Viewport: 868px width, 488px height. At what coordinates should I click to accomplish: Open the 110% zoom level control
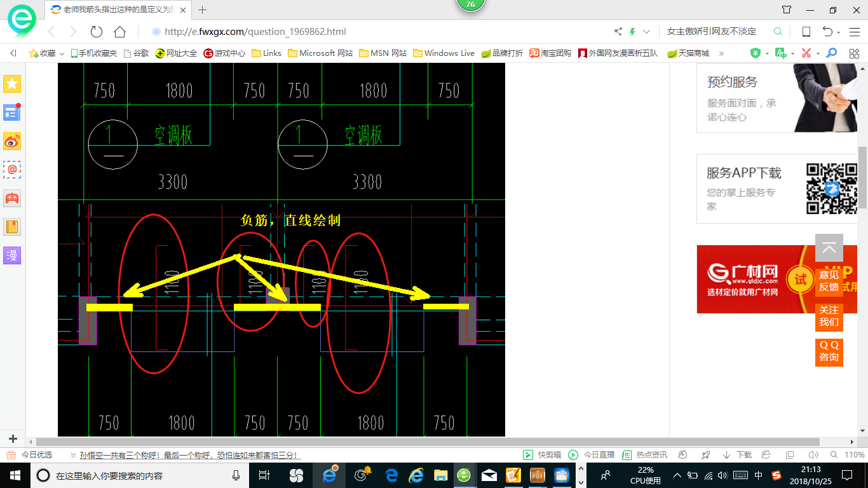click(x=847, y=455)
